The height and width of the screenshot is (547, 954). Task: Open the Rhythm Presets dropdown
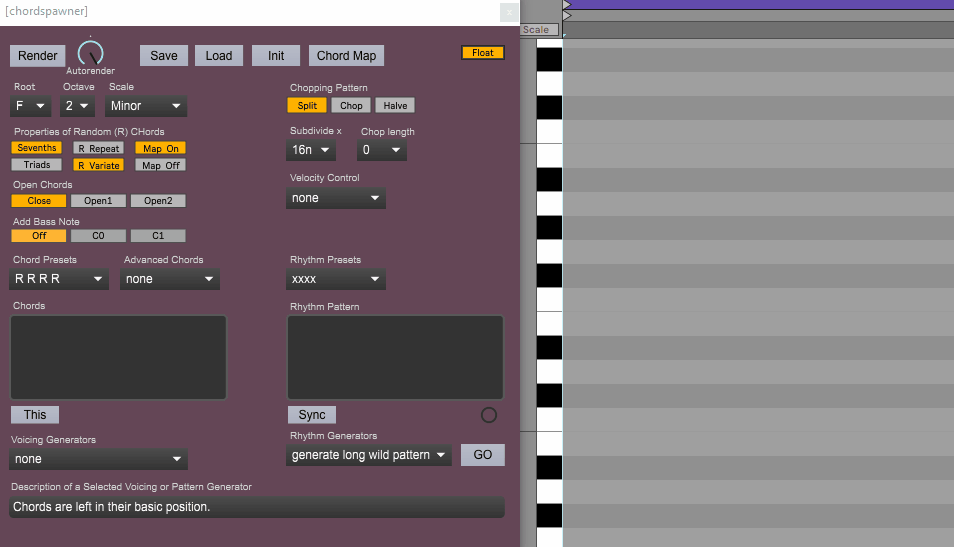336,279
